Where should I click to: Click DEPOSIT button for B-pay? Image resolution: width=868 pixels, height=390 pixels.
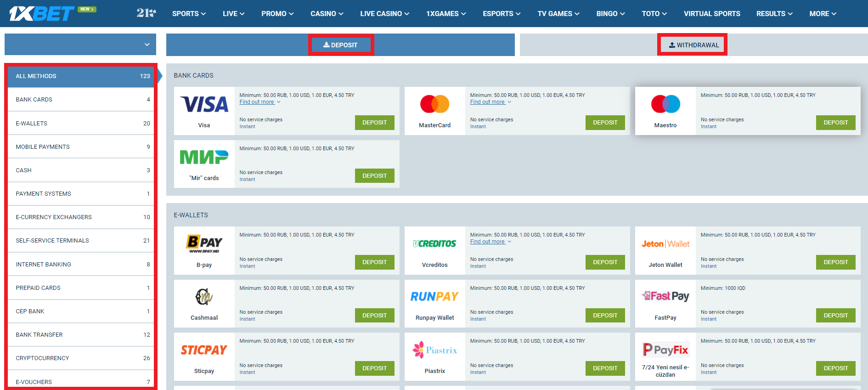(375, 262)
